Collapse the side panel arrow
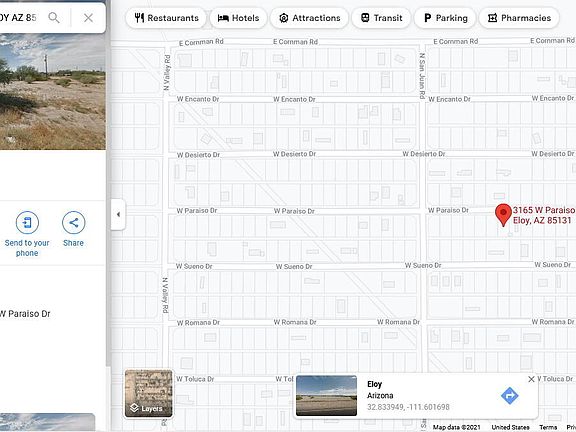Viewport: 576px width, 432px height. [x=118, y=214]
